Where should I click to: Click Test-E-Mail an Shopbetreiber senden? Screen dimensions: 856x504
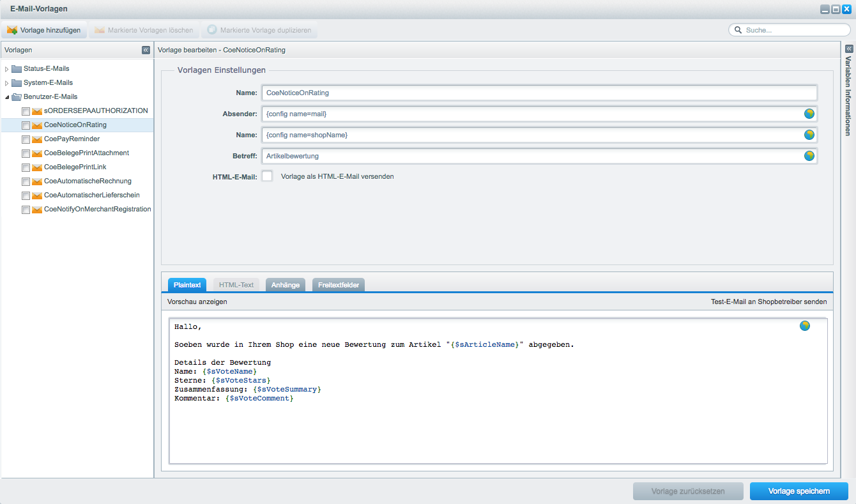coord(768,302)
